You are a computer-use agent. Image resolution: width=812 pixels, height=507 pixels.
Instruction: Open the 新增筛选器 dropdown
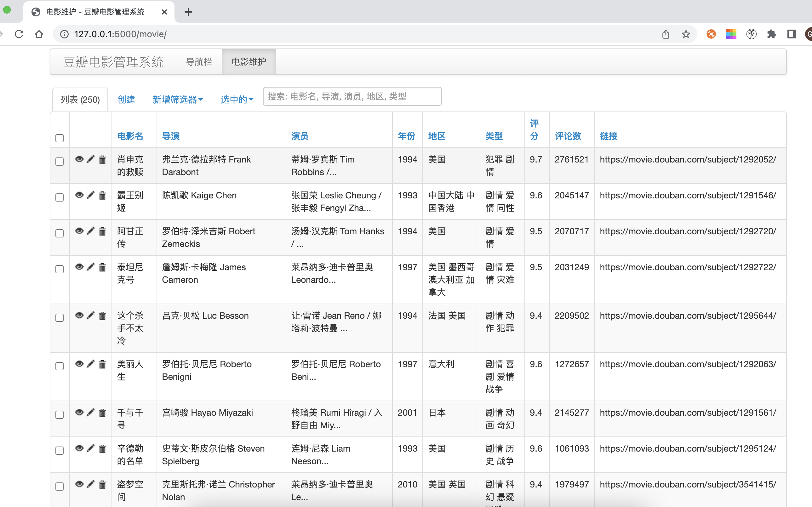(177, 100)
